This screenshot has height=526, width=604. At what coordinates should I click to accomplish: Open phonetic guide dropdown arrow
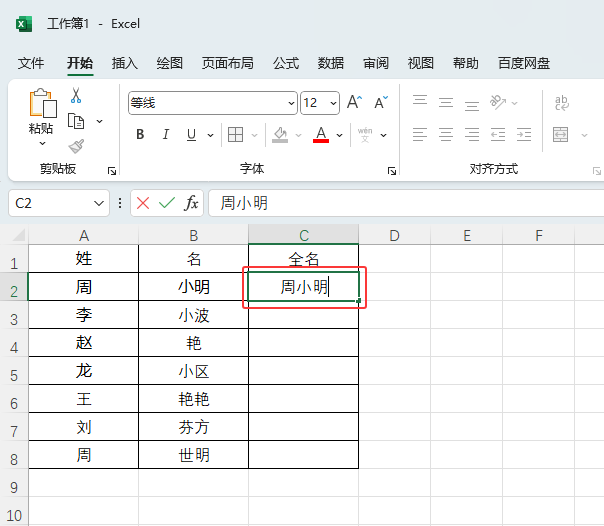coord(383,135)
